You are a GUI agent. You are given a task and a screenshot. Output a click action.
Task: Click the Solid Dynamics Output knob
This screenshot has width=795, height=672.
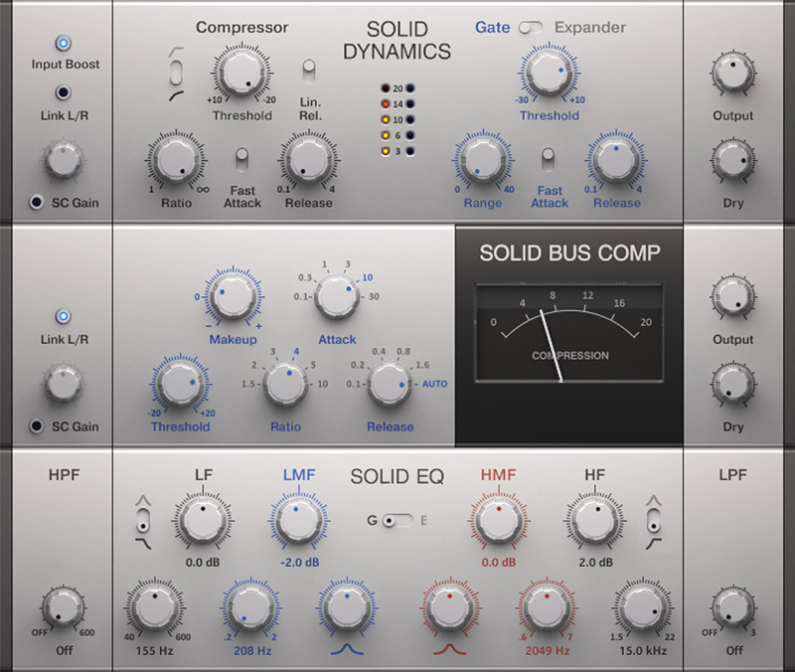733,72
